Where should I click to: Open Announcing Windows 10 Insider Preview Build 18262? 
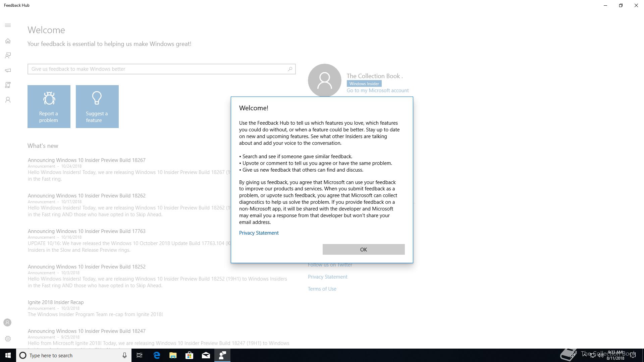pos(87,196)
